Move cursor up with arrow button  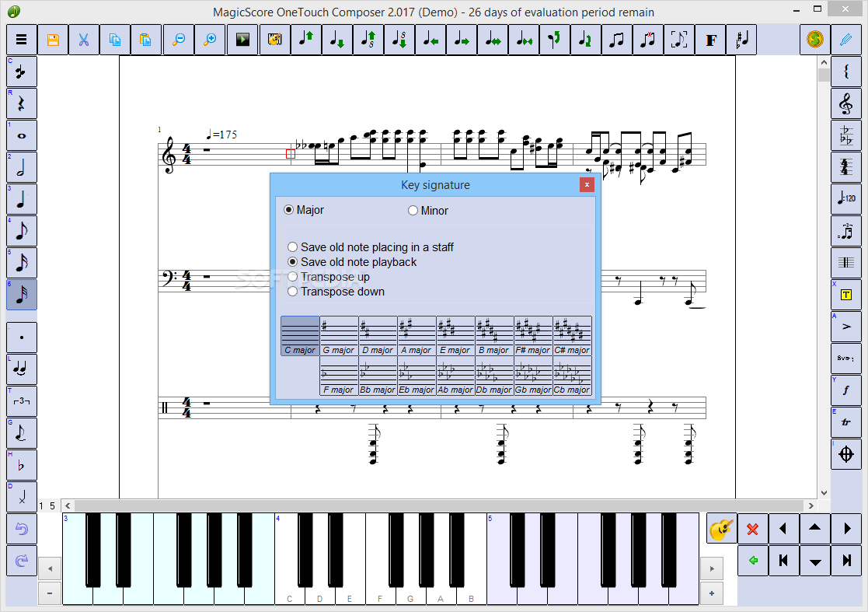click(815, 529)
